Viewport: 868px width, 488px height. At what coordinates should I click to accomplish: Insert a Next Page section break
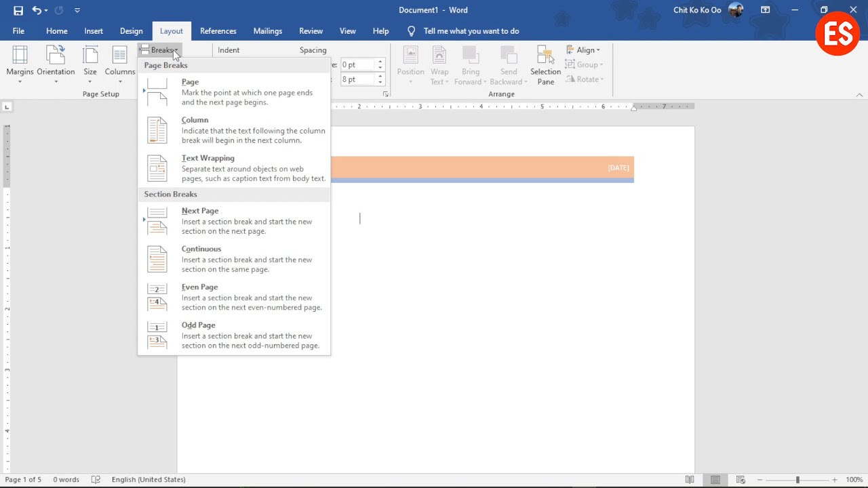234,221
